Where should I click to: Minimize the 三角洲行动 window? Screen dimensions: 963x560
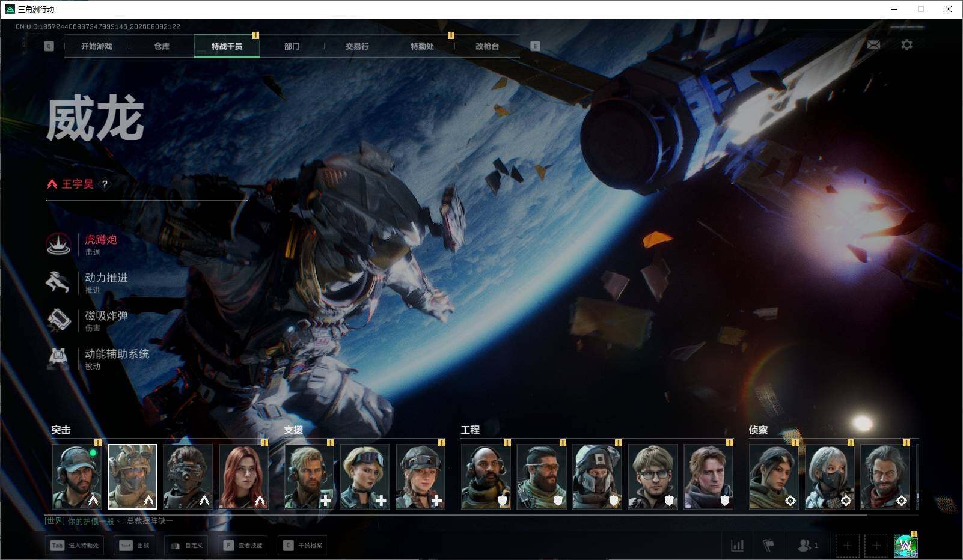tap(893, 9)
